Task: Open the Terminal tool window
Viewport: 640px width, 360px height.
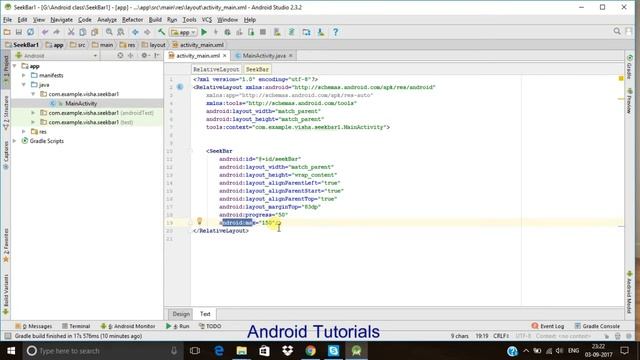Action: (x=76, y=326)
